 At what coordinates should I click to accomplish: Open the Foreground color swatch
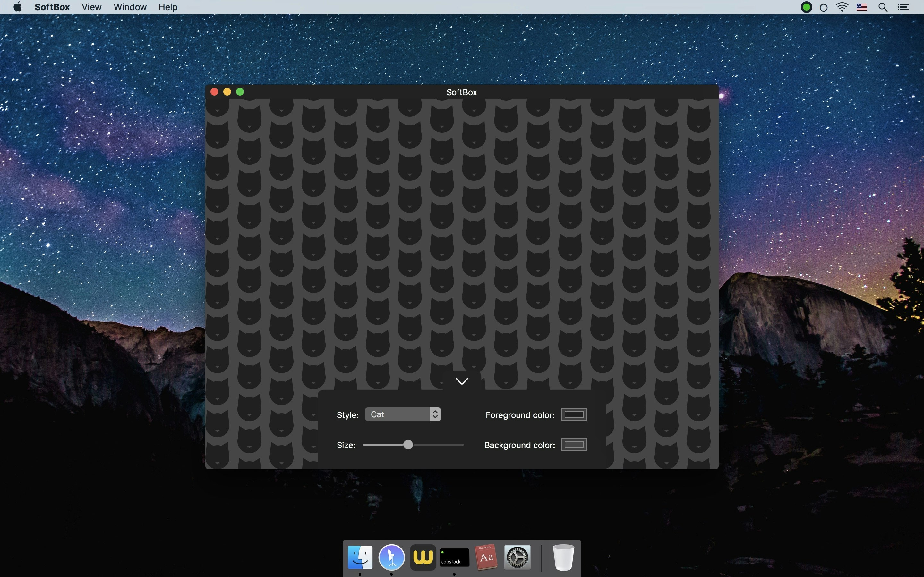[x=574, y=414]
